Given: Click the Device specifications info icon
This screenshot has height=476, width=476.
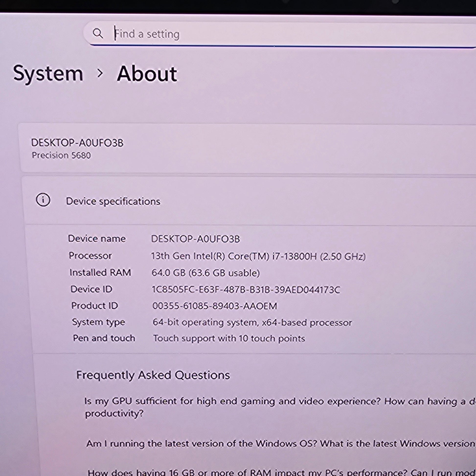Looking at the screenshot, I should 43,200.
